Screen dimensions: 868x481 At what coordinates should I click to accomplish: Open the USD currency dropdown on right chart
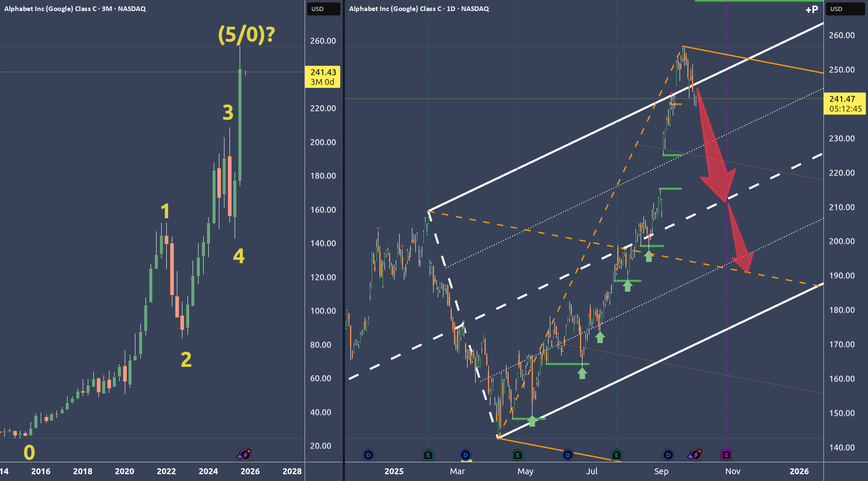(x=845, y=9)
